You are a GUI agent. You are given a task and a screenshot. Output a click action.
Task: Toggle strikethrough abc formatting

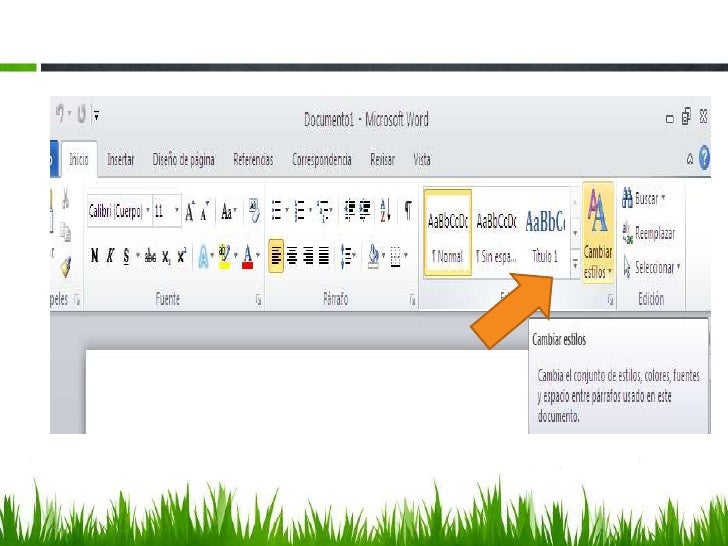[x=150, y=256]
